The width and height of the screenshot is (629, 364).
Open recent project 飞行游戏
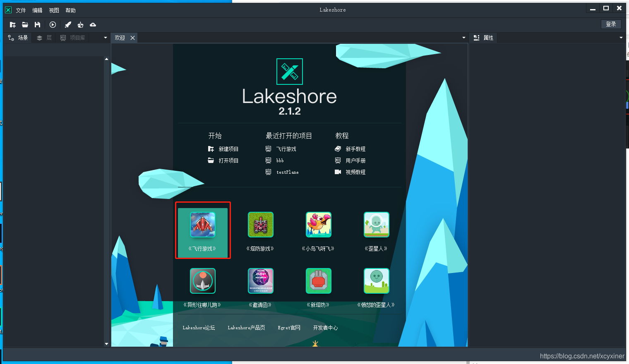[x=286, y=149]
